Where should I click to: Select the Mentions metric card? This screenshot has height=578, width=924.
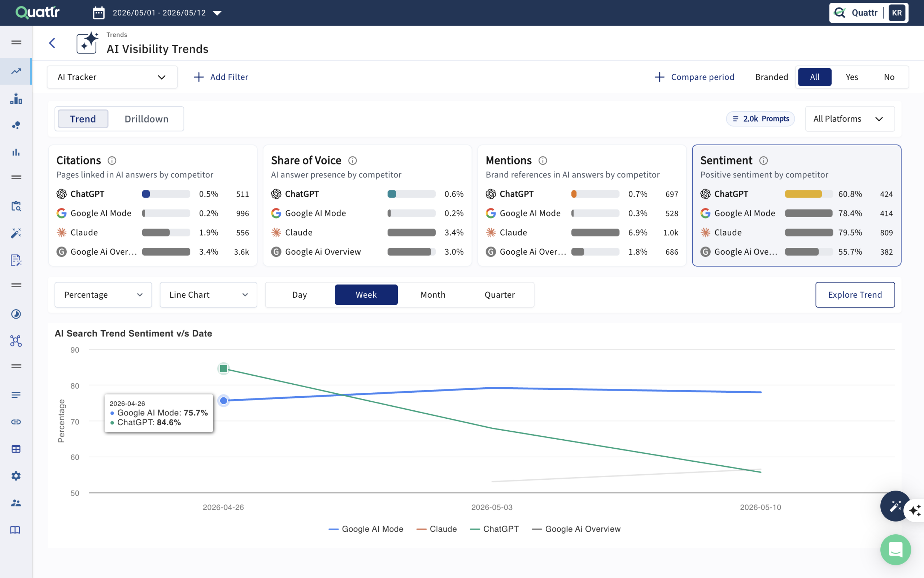tap(582, 205)
